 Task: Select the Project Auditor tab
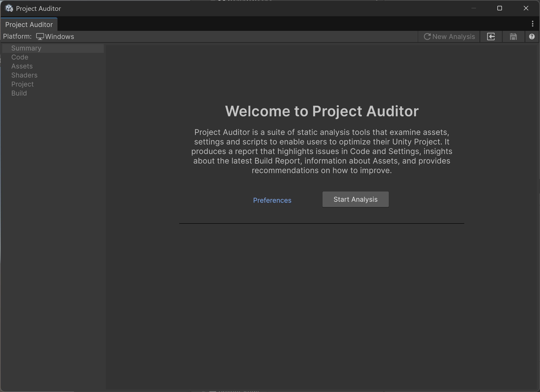tap(29, 25)
